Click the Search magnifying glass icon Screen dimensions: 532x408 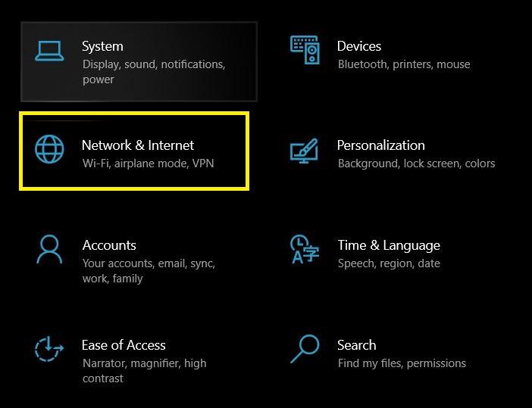click(x=305, y=348)
